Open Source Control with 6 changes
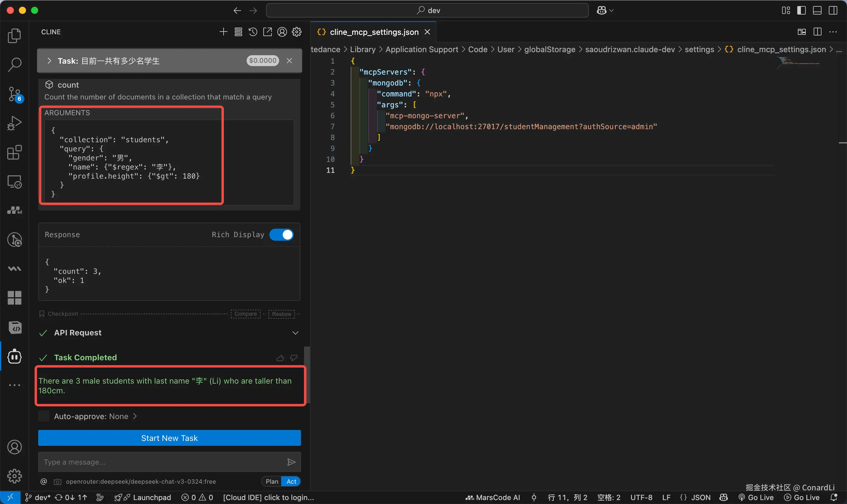The height and width of the screenshot is (504, 847). (x=14, y=94)
